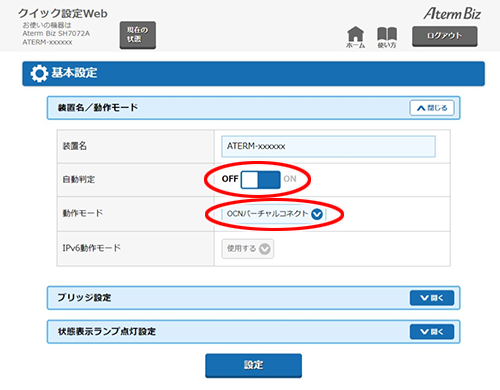
Task: Focus the 装置名 text field
Action: coord(328,146)
